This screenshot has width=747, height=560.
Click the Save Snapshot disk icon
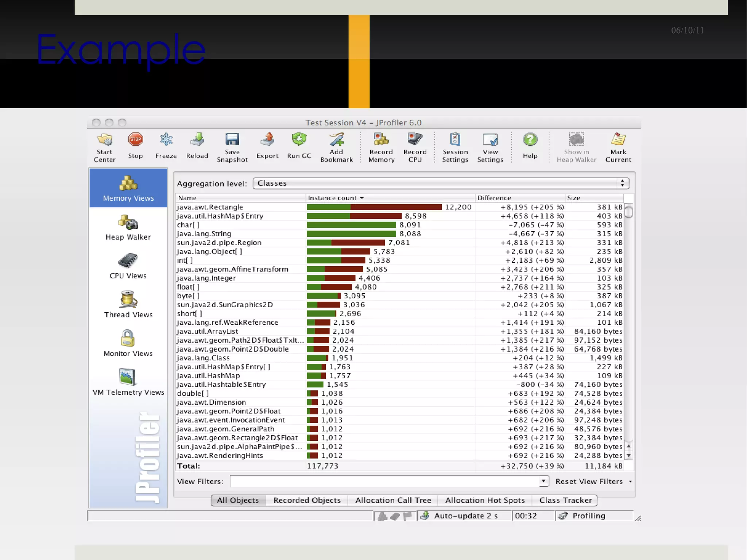coord(232,140)
